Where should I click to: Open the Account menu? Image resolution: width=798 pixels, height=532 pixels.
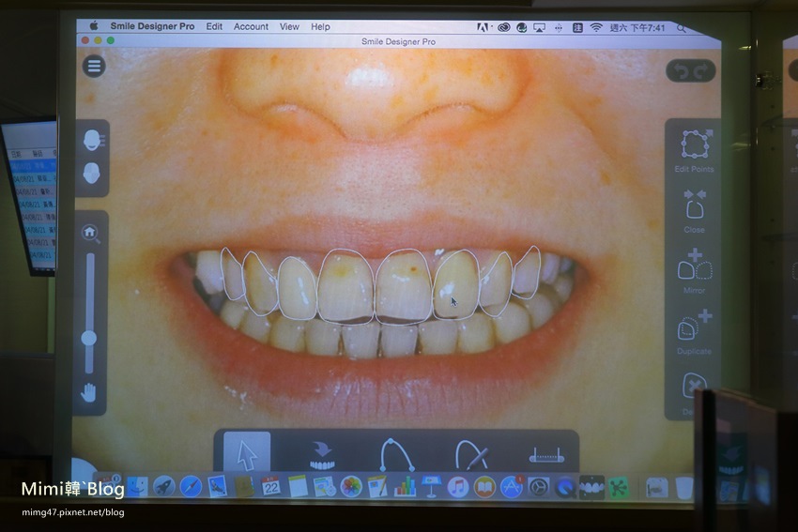pos(251,26)
